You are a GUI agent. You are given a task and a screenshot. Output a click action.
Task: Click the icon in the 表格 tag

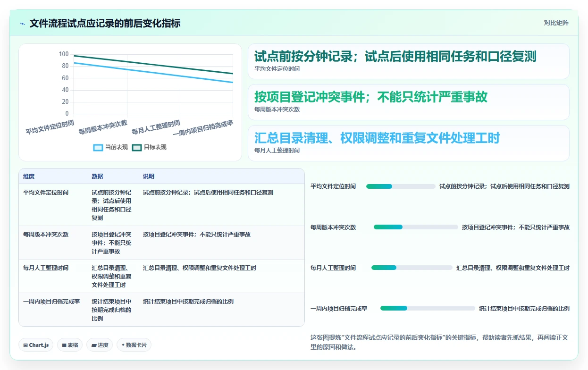64,345
